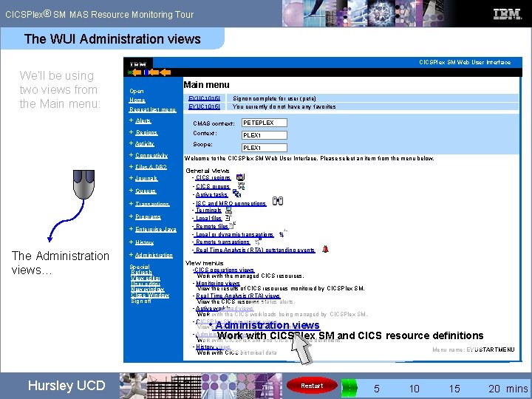
Task: Click the Terminals computer icon
Action: tap(229, 211)
